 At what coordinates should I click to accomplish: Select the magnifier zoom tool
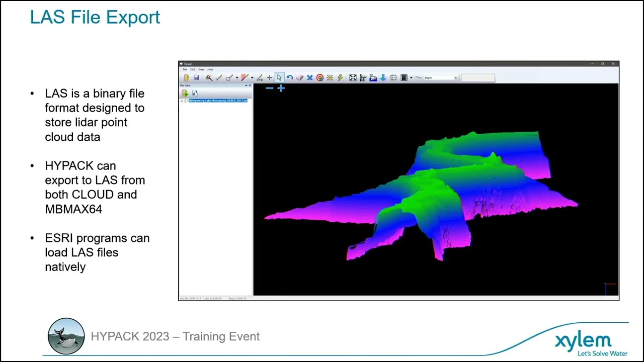pos(209,77)
